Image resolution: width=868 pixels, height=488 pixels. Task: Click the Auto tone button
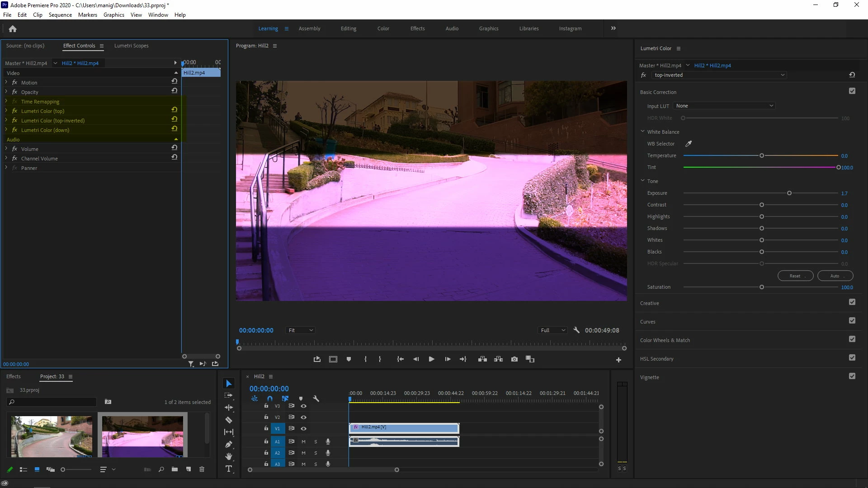point(835,276)
